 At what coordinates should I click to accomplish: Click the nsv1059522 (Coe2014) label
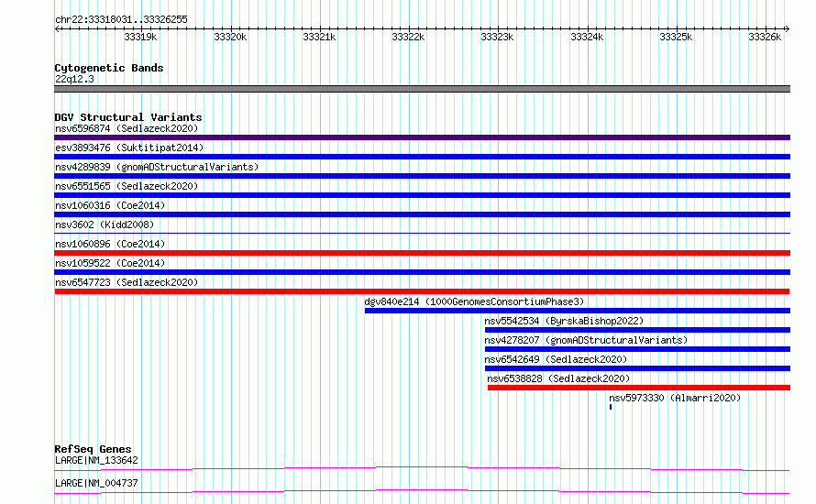110,263
